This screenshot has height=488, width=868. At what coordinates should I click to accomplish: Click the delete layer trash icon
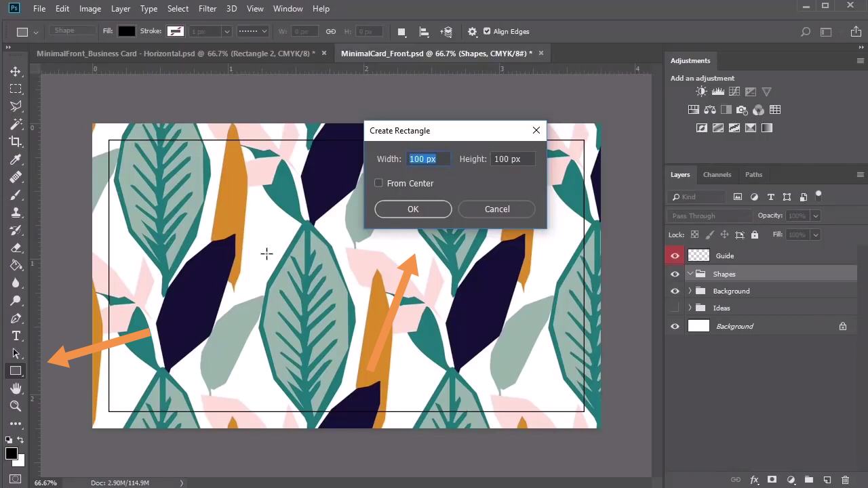click(x=845, y=480)
